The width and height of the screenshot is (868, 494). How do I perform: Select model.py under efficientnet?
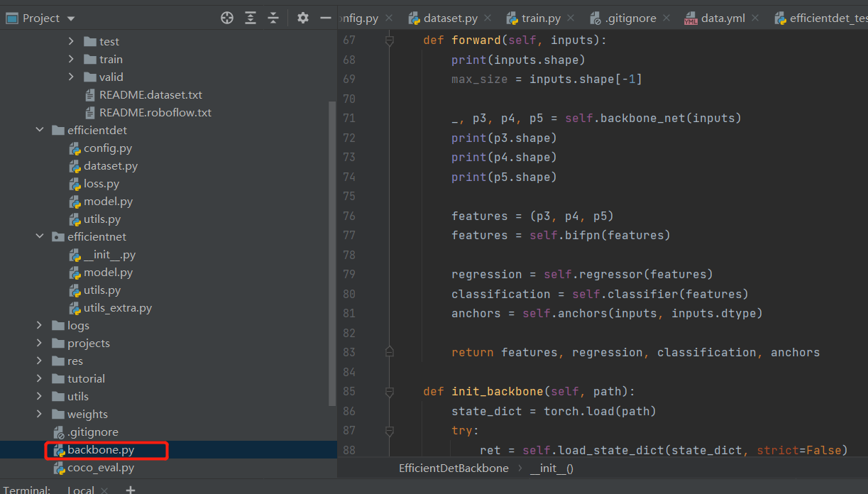(x=108, y=273)
